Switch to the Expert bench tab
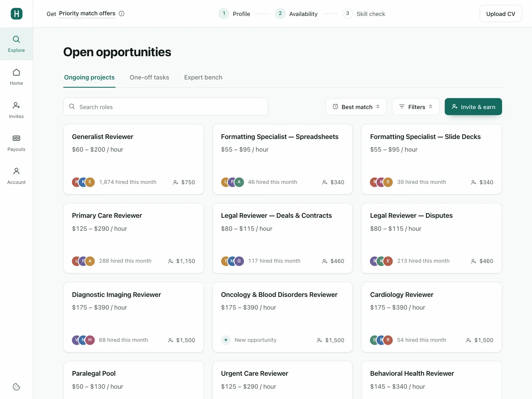The image size is (532, 399). coord(203,77)
